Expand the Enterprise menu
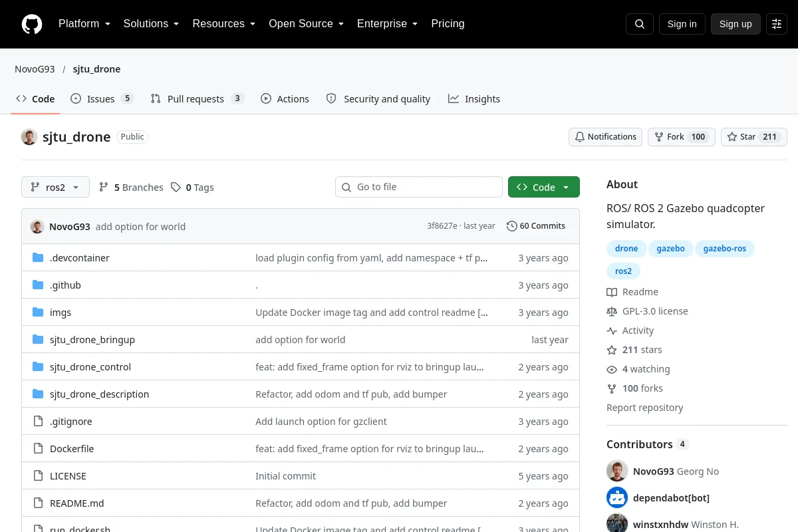The width and height of the screenshot is (798, 532). tap(387, 24)
